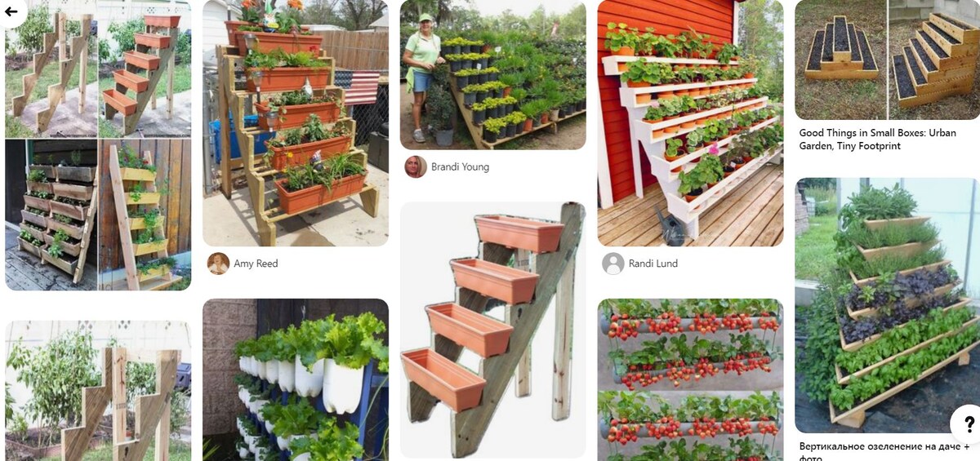This screenshot has height=461, width=980.
Task: Open the Amy Reed username link
Action: click(x=256, y=264)
